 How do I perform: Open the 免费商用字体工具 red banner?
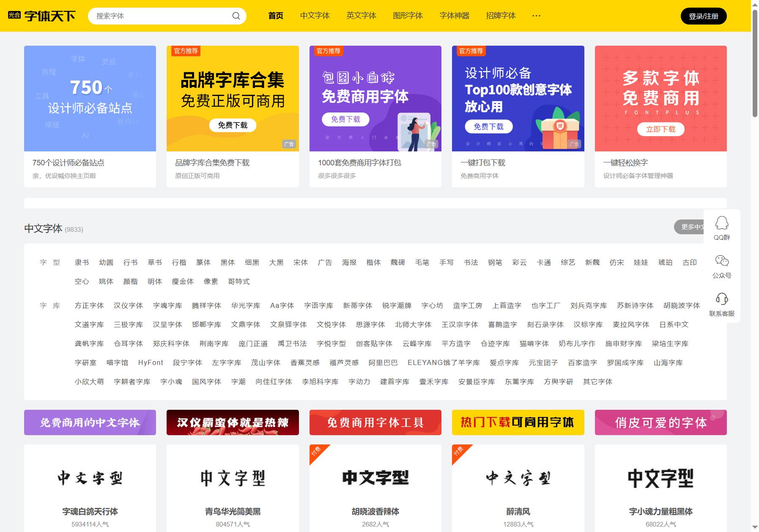[x=375, y=422]
